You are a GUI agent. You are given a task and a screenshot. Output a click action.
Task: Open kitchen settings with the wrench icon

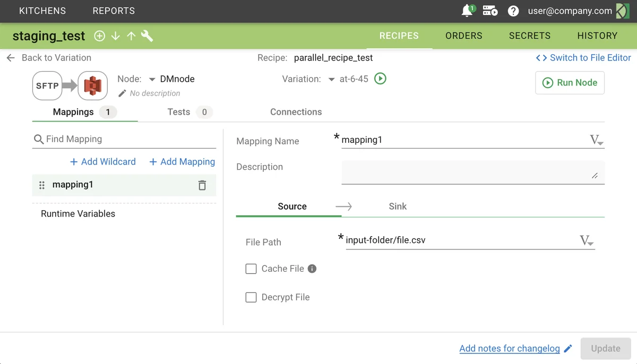click(147, 36)
